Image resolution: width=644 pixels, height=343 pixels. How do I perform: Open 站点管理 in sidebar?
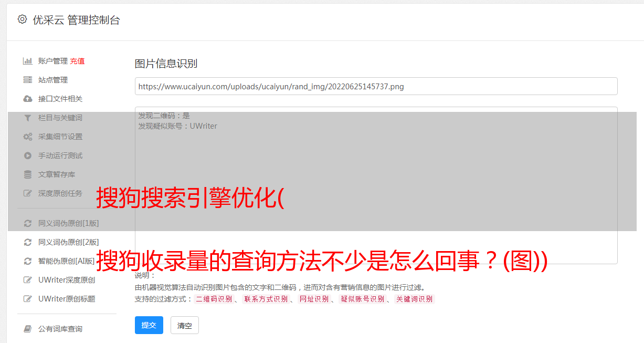(53, 80)
